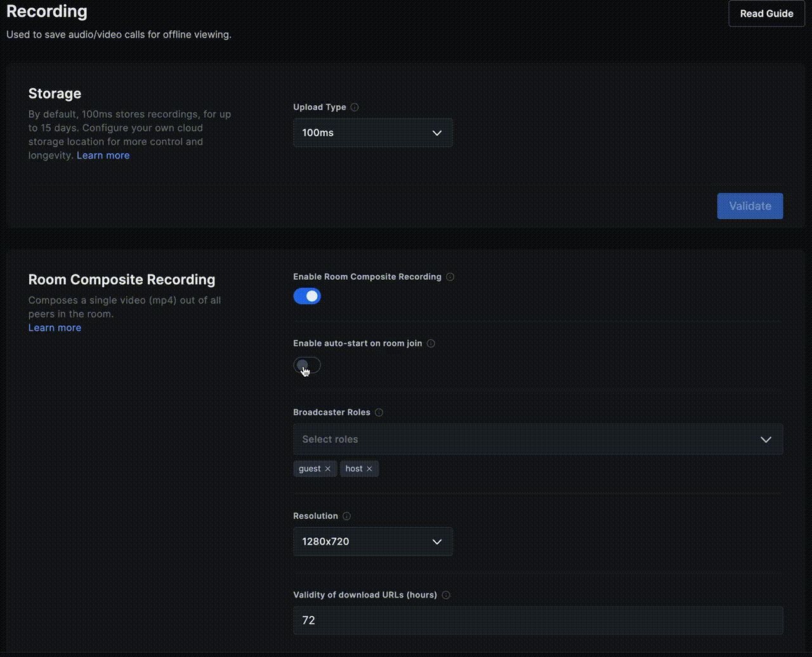Viewport: 812px width, 657px height.
Task: Disable the Room Composite Recording toggle
Action: (307, 296)
